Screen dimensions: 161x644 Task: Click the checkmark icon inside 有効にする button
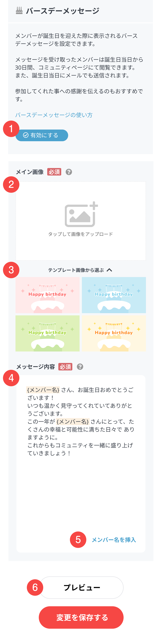pos(26,135)
